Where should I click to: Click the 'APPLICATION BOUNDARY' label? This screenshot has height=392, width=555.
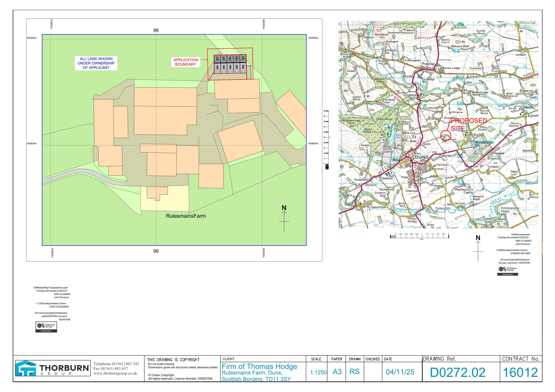(x=186, y=62)
